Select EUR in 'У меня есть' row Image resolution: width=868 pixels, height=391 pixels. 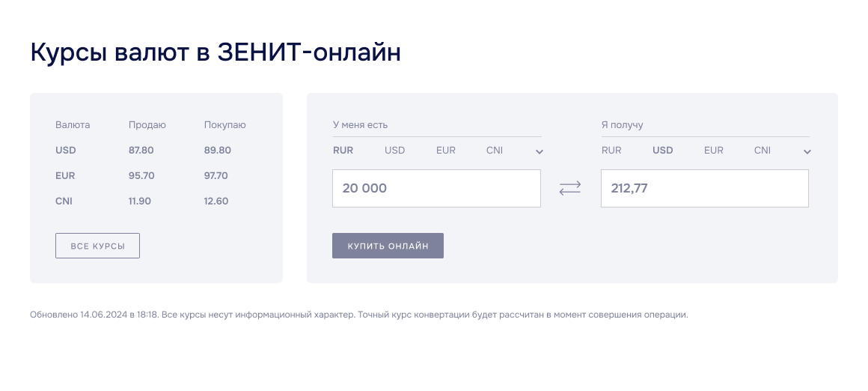tap(446, 151)
